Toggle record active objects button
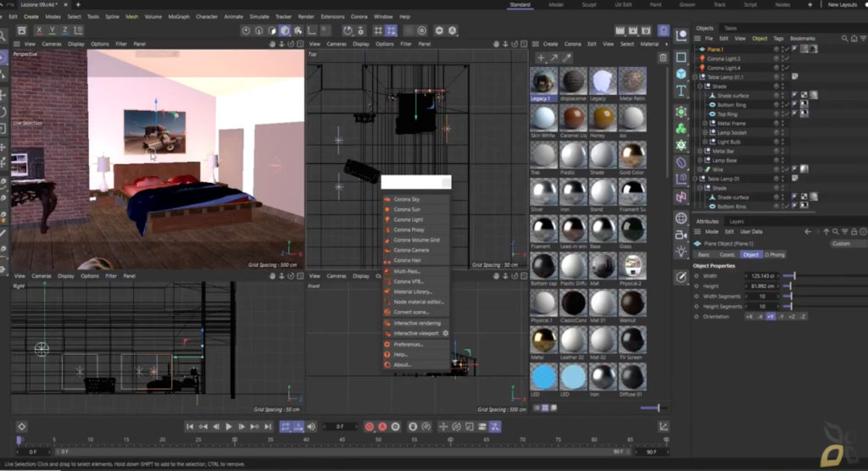The image size is (868, 471). point(370,427)
